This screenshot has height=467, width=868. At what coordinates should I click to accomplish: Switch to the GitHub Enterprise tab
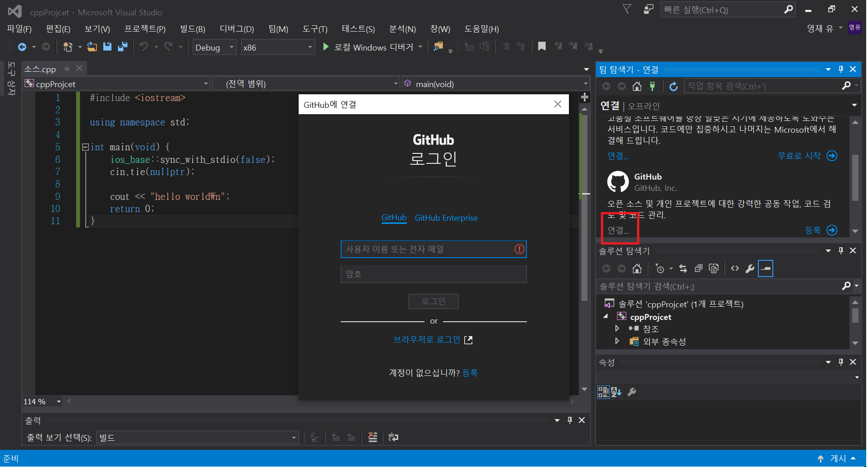446,218
